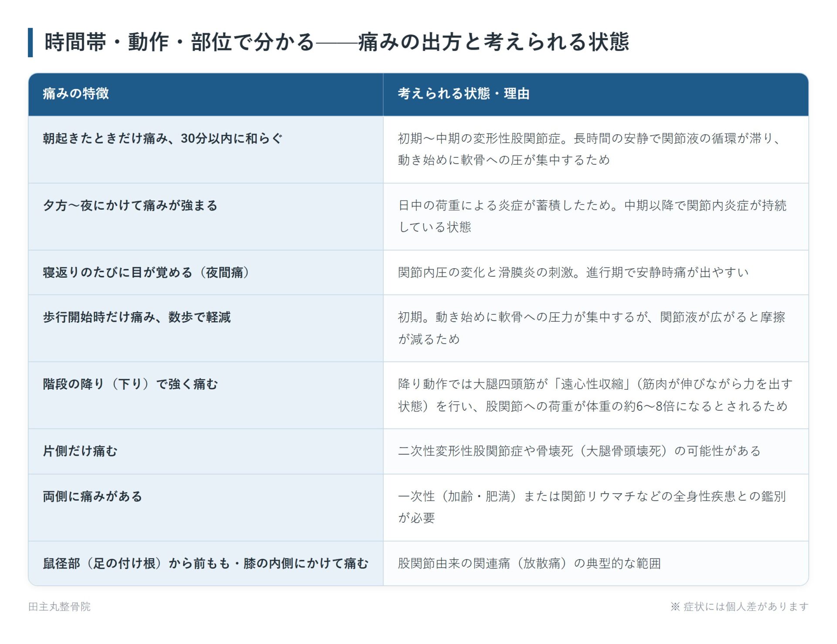Click text '関節内圧の変化と滑膜炎の刺激'

[x=486, y=273]
